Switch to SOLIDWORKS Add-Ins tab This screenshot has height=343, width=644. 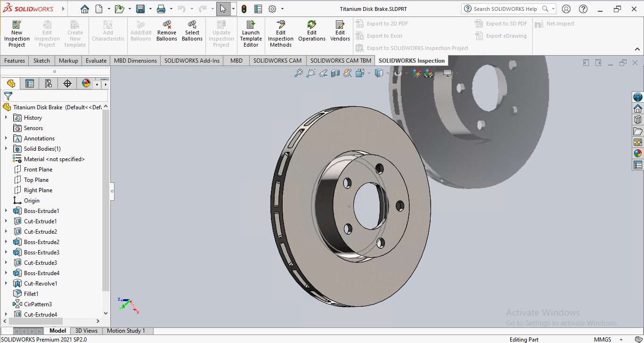[192, 61]
